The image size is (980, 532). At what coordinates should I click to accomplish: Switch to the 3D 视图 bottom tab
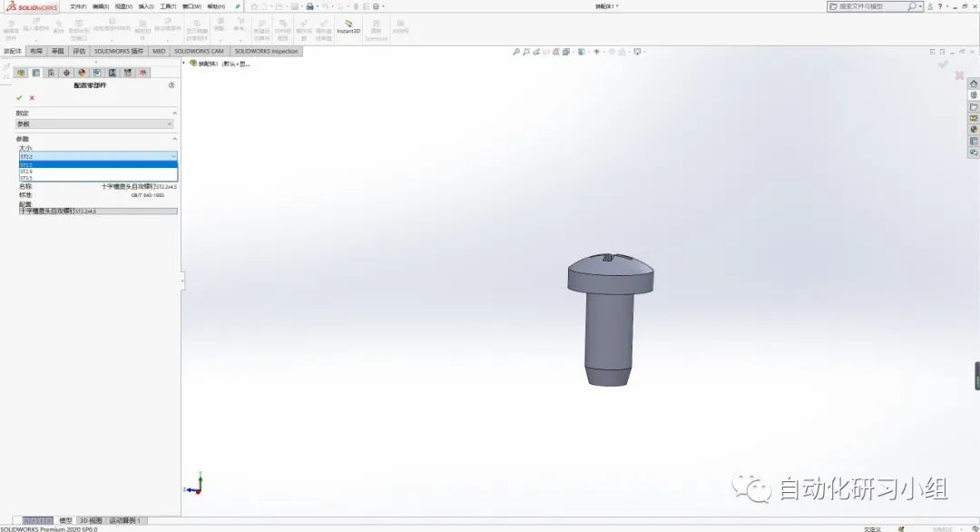click(91, 520)
